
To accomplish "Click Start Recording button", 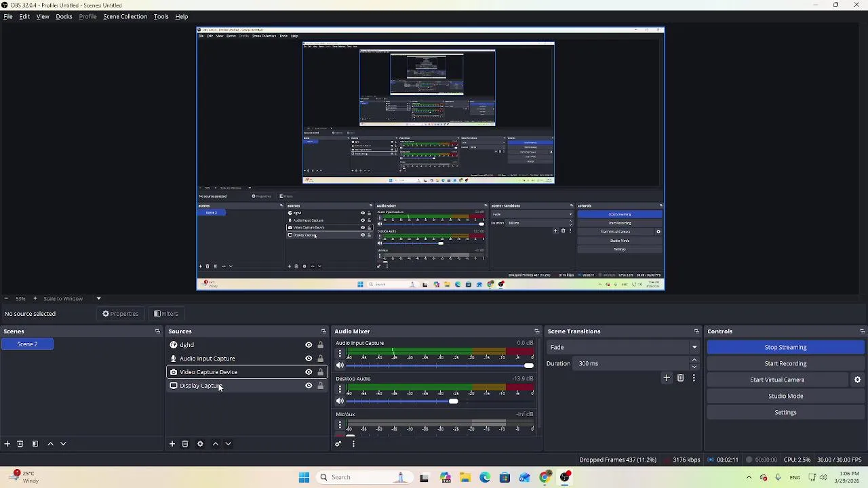I will [785, 364].
